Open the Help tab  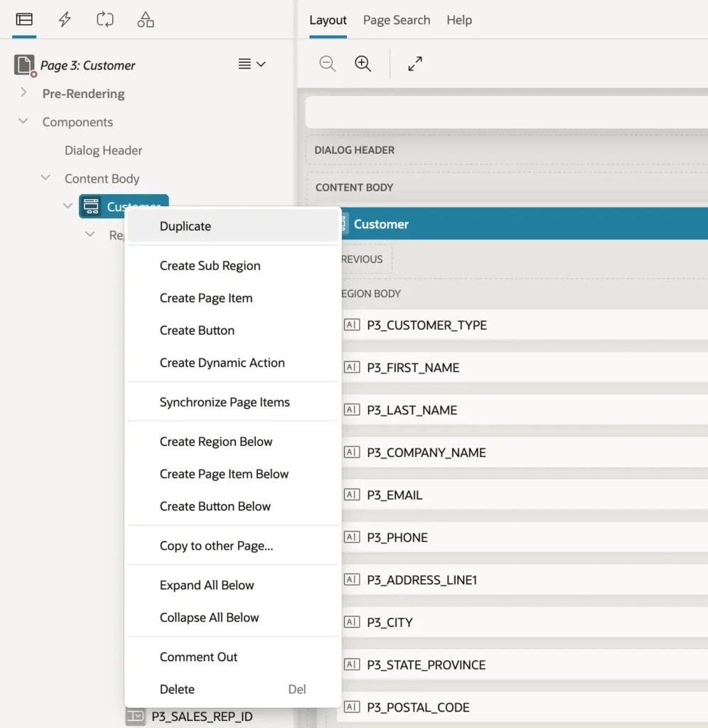tap(459, 20)
